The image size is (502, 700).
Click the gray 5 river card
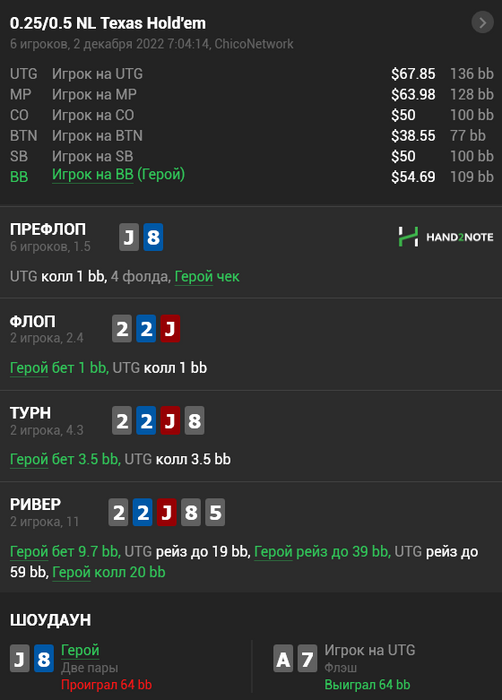tap(215, 512)
